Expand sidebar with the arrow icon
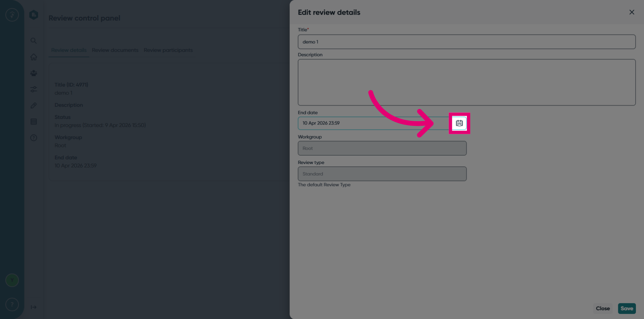The image size is (644, 319). coord(34,307)
